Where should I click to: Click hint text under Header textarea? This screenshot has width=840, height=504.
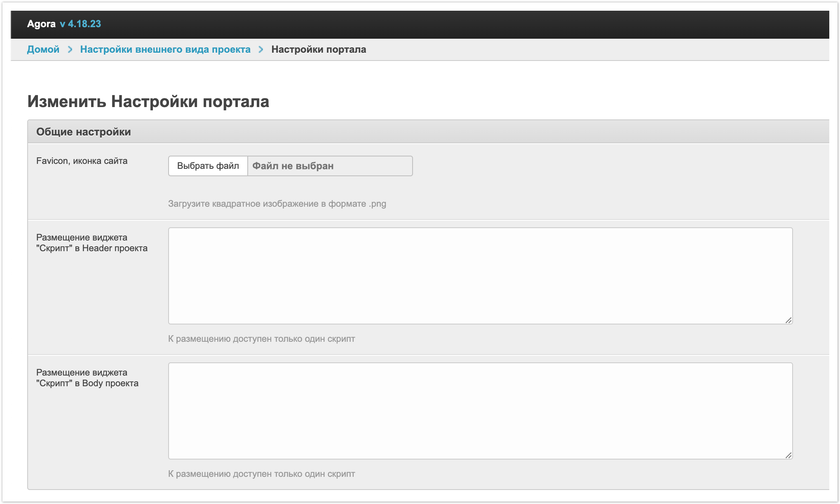261,339
